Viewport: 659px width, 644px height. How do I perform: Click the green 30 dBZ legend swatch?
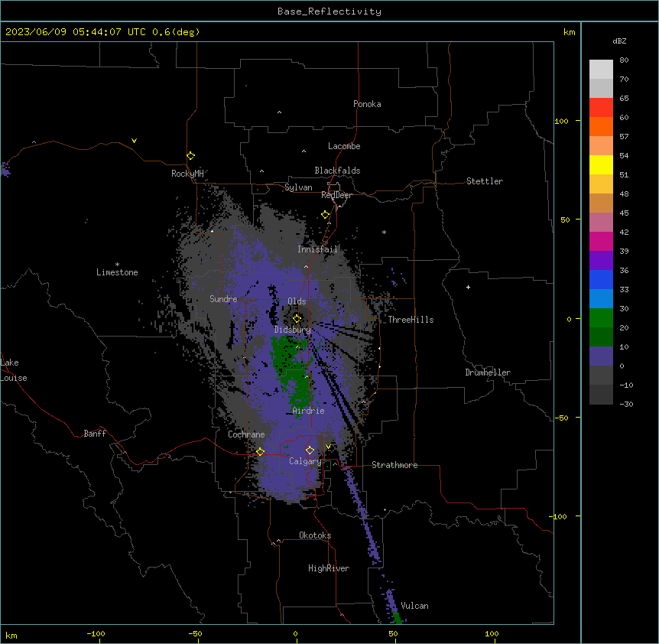(601, 318)
